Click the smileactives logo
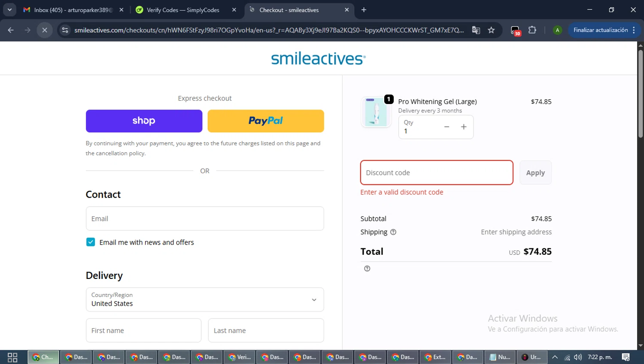The image size is (644, 364). (319, 58)
